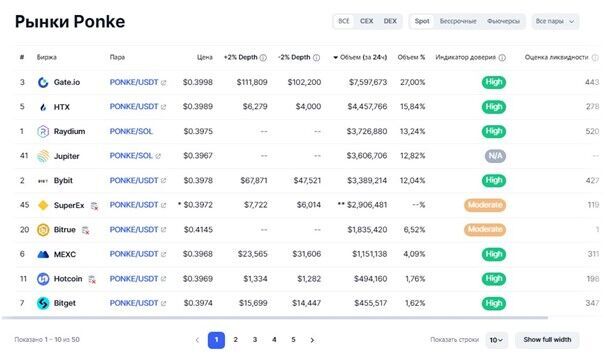Sort by Биржа column header
This screenshot has height=361, width=606.
47,58
